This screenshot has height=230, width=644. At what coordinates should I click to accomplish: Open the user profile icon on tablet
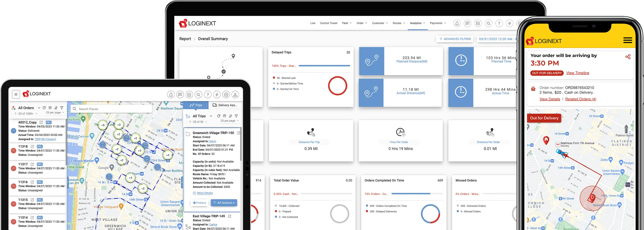tap(235, 95)
